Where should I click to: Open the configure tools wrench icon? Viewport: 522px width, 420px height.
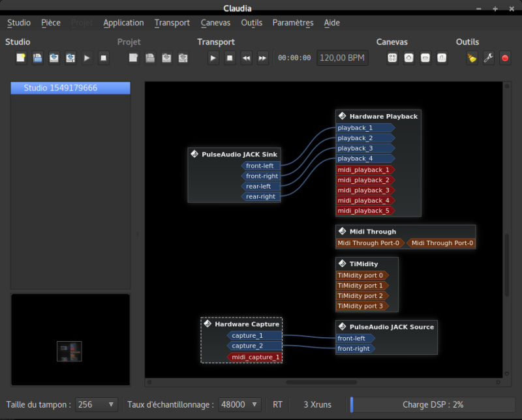point(488,58)
